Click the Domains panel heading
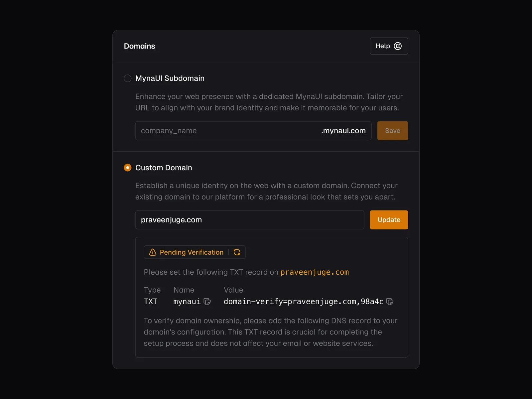The width and height of the screenshot is (532, 399). click(x=139, y=46)
